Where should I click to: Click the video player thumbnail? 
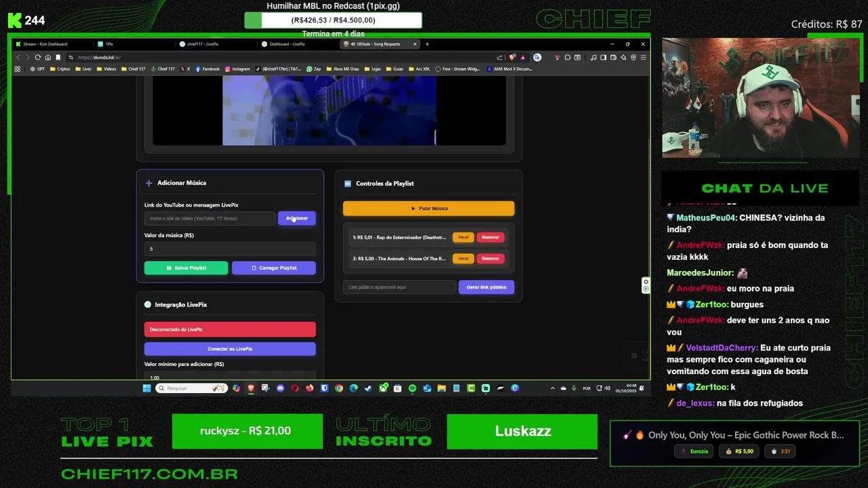(329, 110)
